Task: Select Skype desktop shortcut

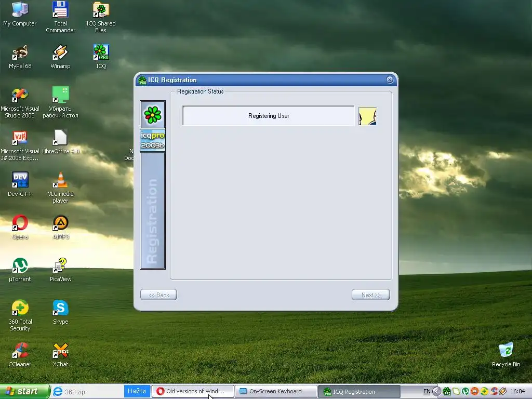Action: click(x=60, y=312)
